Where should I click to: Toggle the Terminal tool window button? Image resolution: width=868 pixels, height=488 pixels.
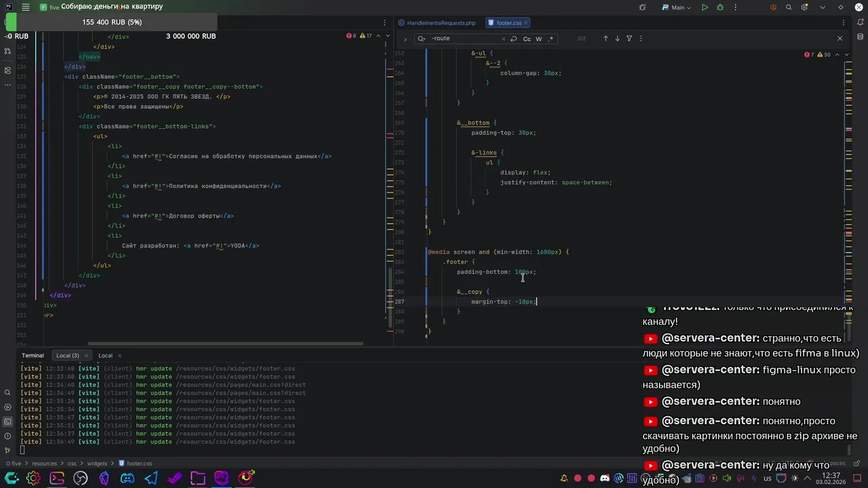[7, 422]
